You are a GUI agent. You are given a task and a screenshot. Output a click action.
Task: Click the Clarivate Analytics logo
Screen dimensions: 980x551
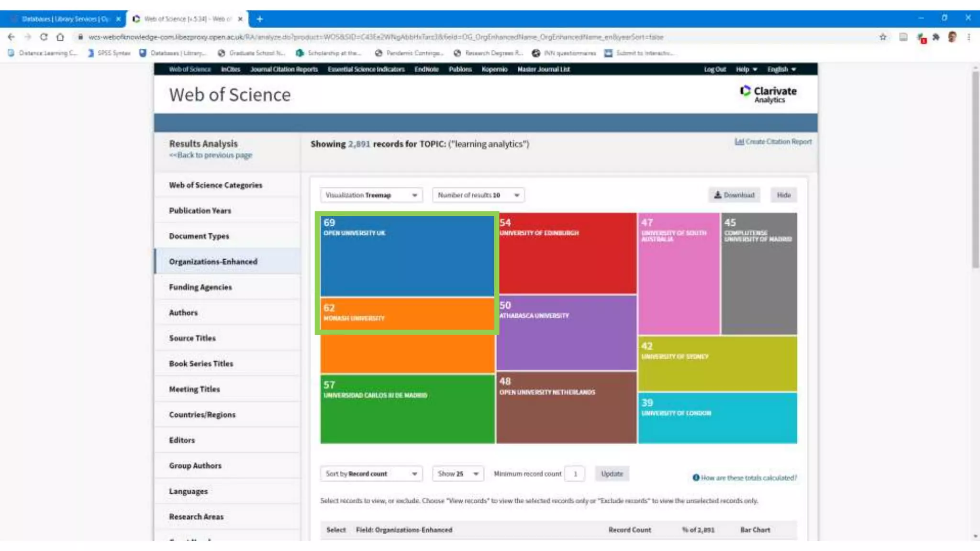click(x=768, y=94)
